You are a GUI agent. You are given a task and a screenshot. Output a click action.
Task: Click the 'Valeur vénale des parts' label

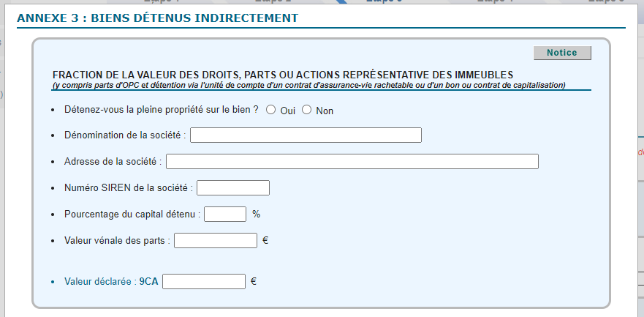[x=117, y=241]
